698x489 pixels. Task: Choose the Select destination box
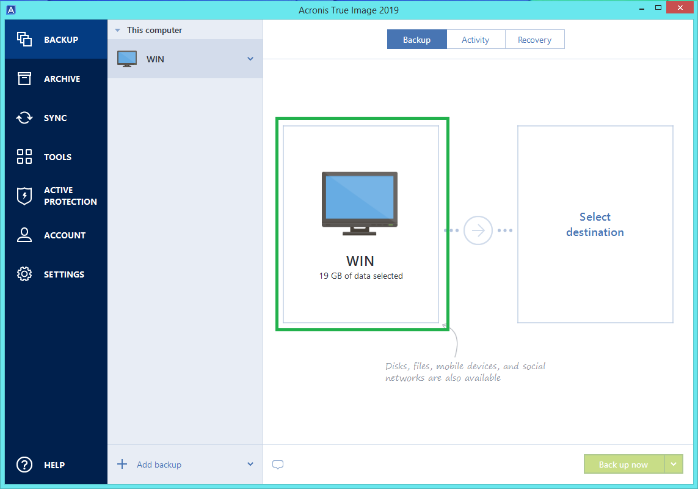click(x=595, y=224)
